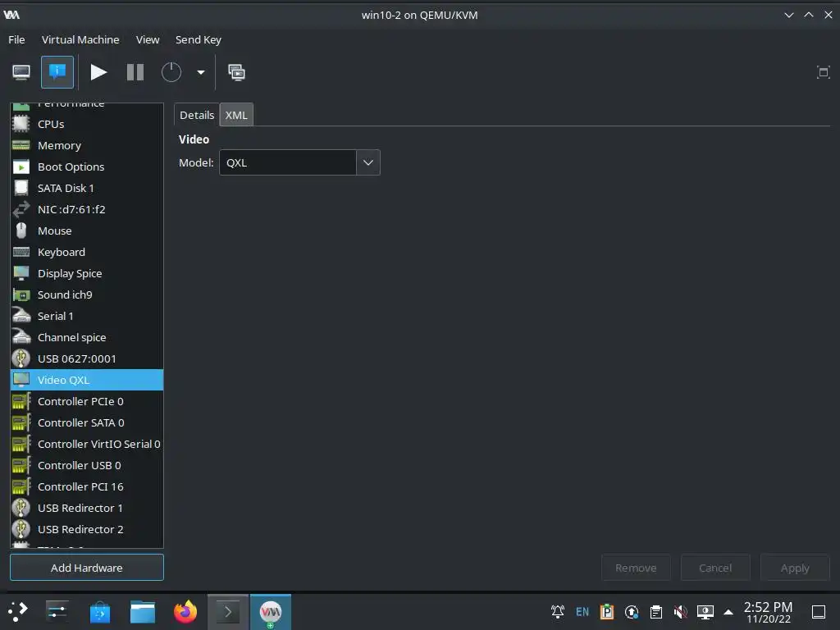Open the File menu
The height and width of the screenshot is (630, 840).
[x=16, y=39]
